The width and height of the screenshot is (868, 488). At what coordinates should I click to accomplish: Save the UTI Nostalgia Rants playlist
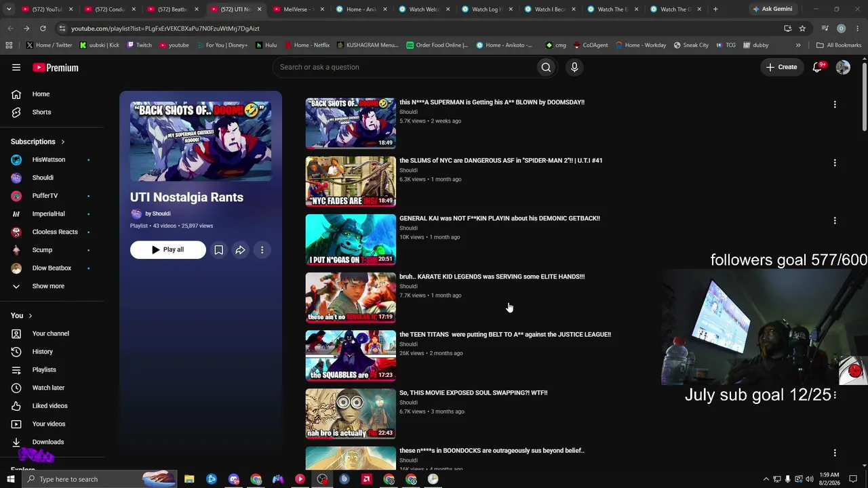tap(218, 250)
